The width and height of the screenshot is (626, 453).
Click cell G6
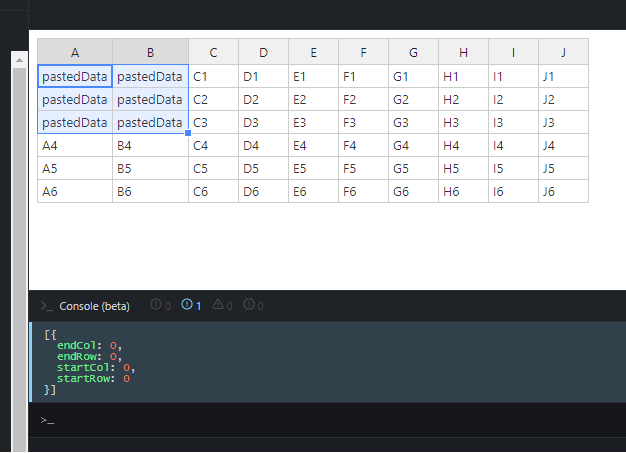[x=413, y=192]
